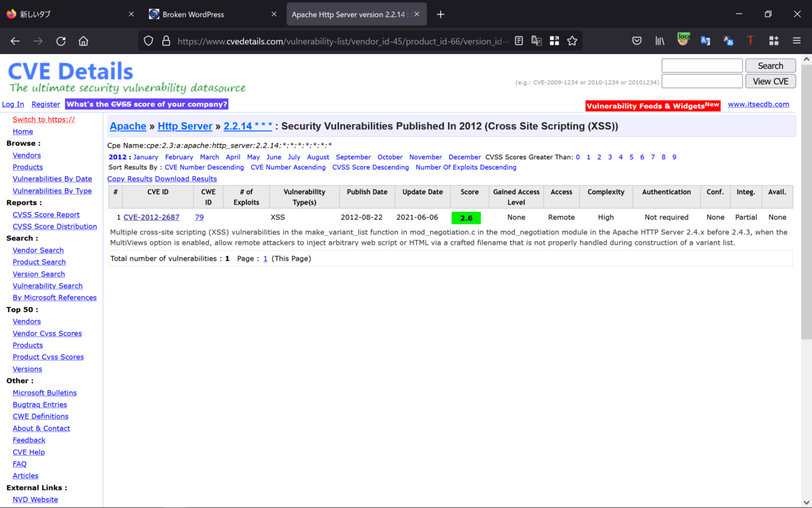Open NVD Website external link
Screen dimensions: 812x508
tap(35, 500)
